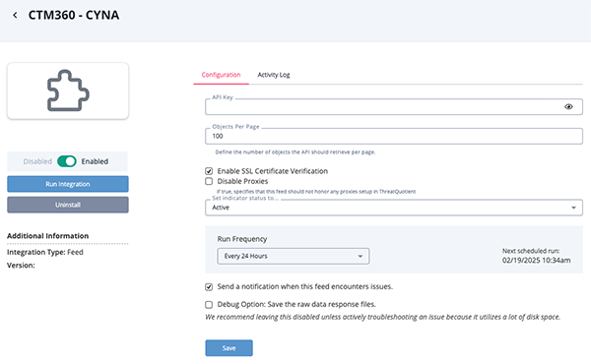
Task: Click the Run Integration button
Action: coord(68,184)
